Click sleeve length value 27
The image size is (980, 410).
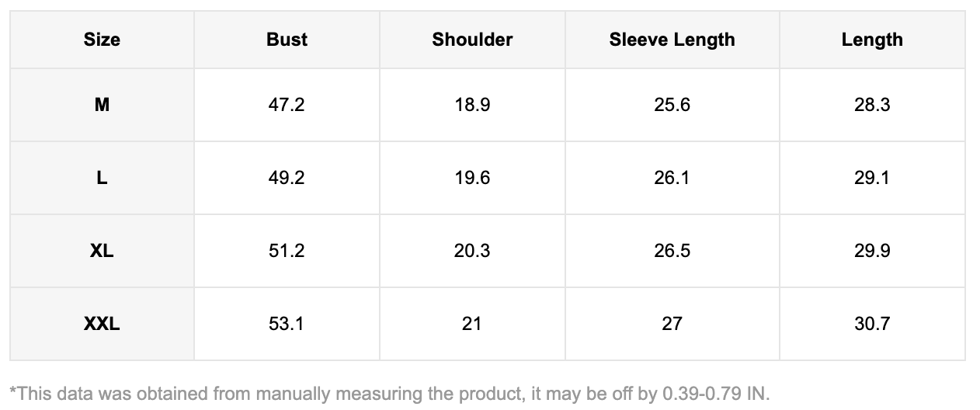(672, 324)
